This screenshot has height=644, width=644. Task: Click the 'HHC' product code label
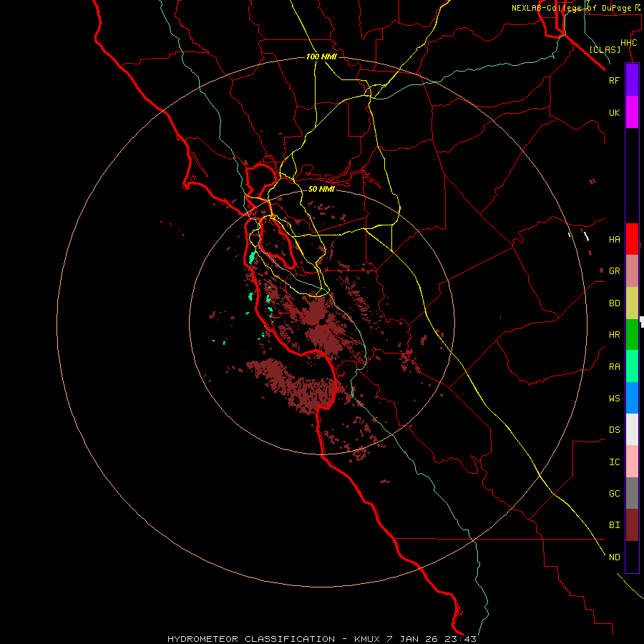[x=629, y=43]
